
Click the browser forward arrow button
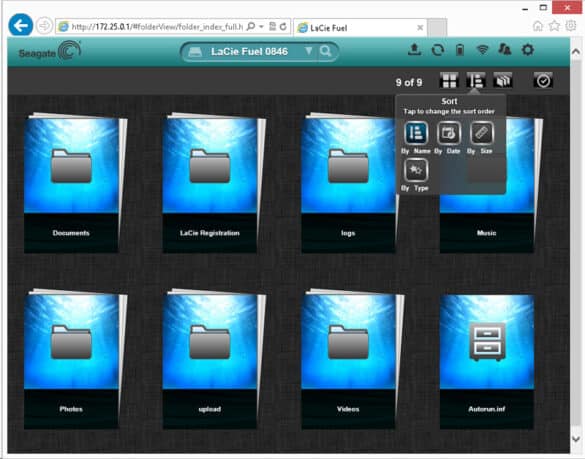44,26
